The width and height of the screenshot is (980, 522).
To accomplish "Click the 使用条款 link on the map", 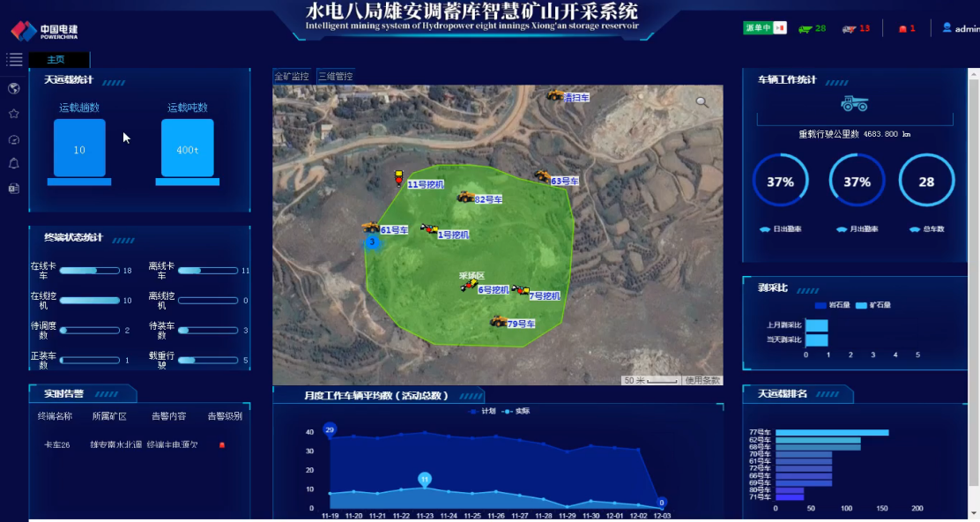I will [x=702, y=381].
